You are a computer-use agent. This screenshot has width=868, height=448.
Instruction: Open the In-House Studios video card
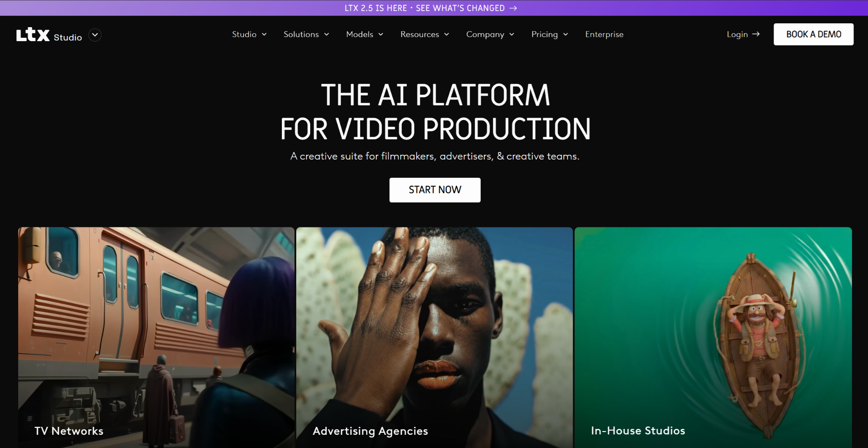pyautogui.click(x=713, y=337)
